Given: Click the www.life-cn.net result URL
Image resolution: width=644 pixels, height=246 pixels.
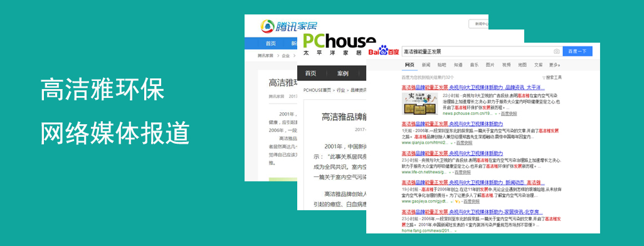Looking at the screenshot, I should (x=424, y=173).
